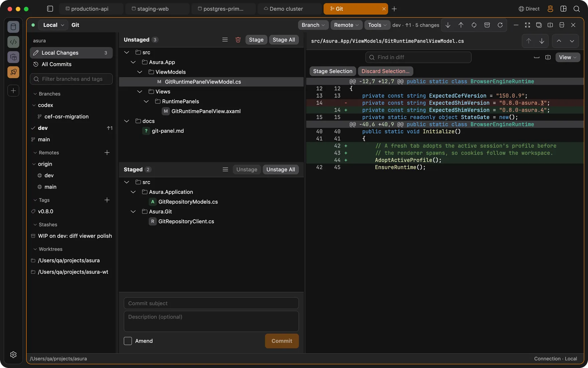
Task: Click Discard Selection button
Action: pos(385,71)
